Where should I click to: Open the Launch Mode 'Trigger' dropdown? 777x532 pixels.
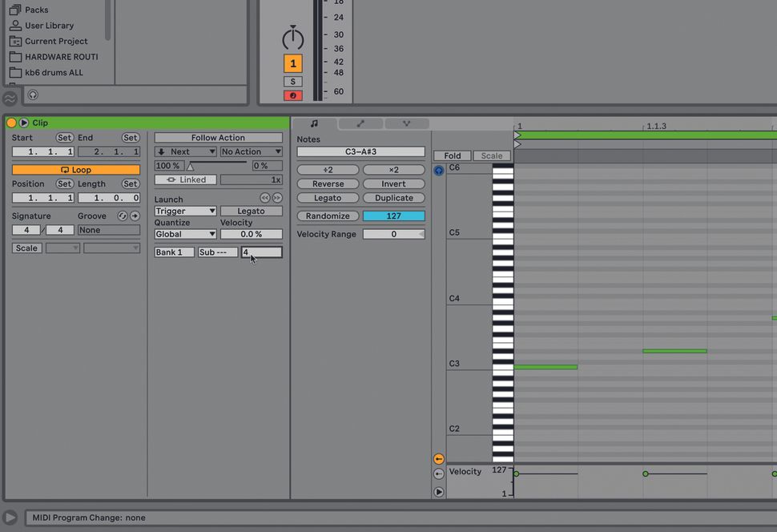185,210
